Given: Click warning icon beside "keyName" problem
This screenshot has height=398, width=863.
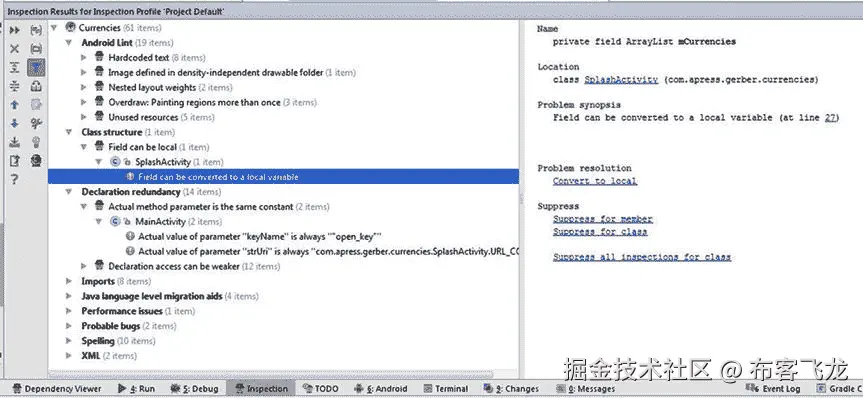Looking at the screenshot, I should tap(130, 236).
